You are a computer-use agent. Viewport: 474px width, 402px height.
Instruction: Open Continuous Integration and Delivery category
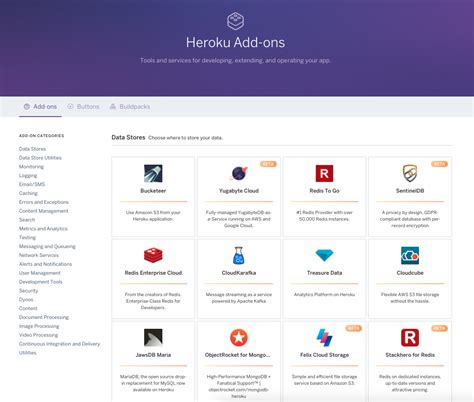[x=59, y=344]
